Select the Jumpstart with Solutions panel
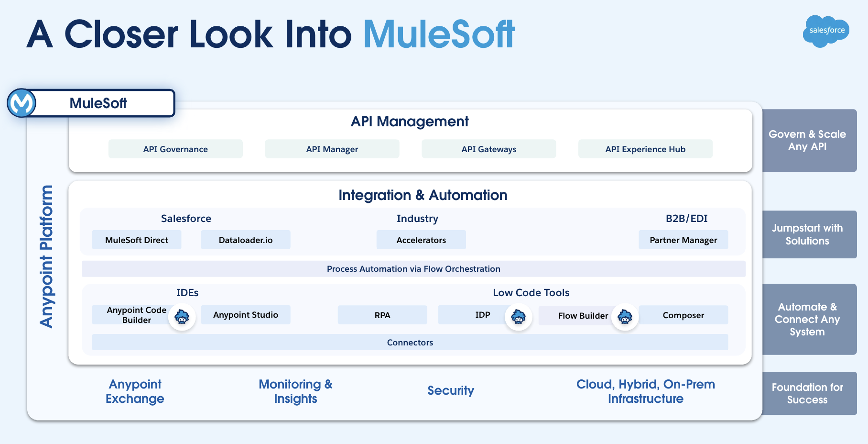 [809, 234]
